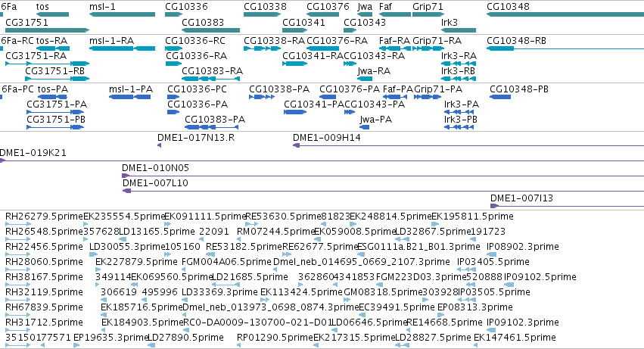
Task: Open the CG10336 gene feature
Action: 173,14
